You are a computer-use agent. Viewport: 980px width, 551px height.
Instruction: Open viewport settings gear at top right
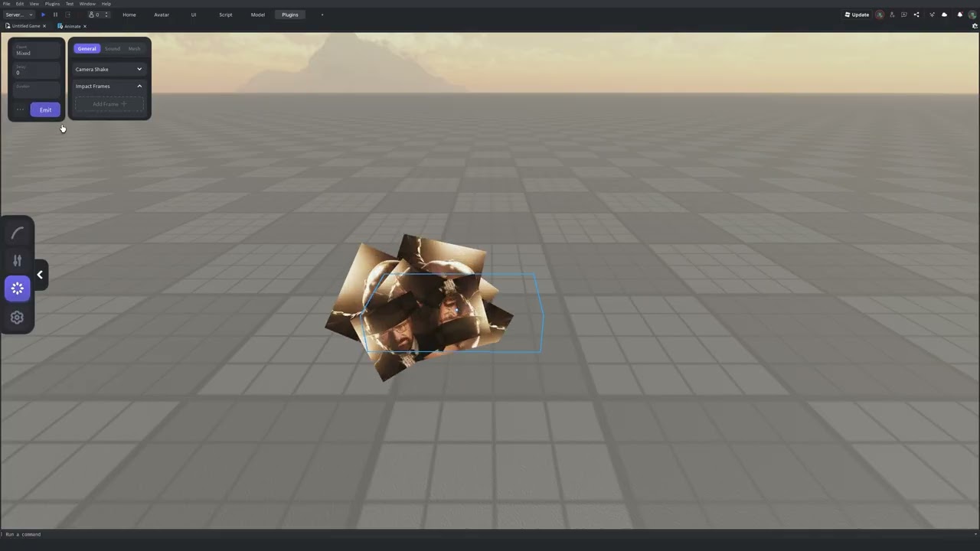[975, 26]
